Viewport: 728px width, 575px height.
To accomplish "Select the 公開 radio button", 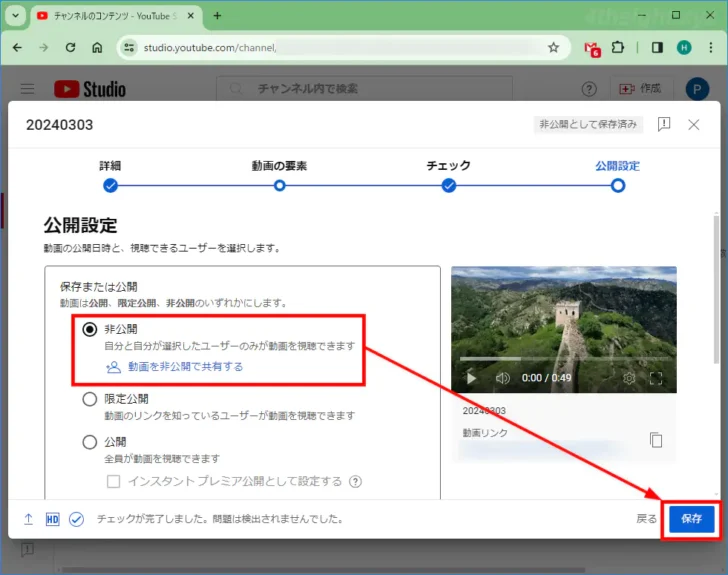I will [x=90, y=442].
